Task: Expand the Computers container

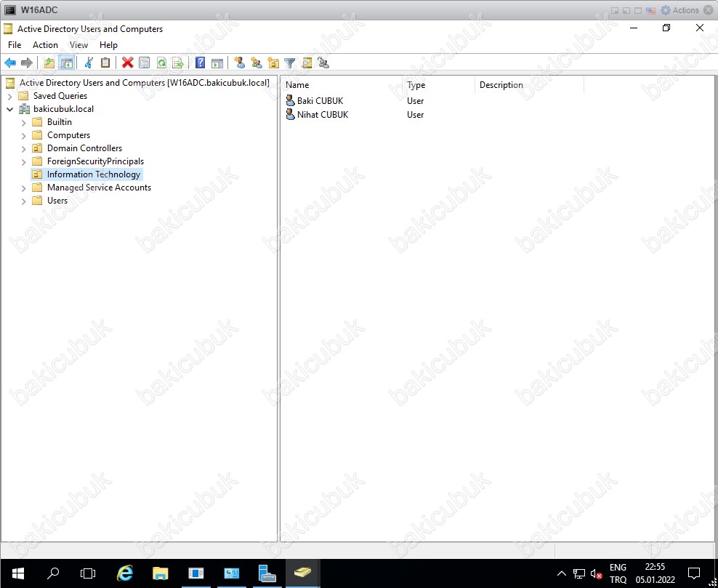Action: 24,135
